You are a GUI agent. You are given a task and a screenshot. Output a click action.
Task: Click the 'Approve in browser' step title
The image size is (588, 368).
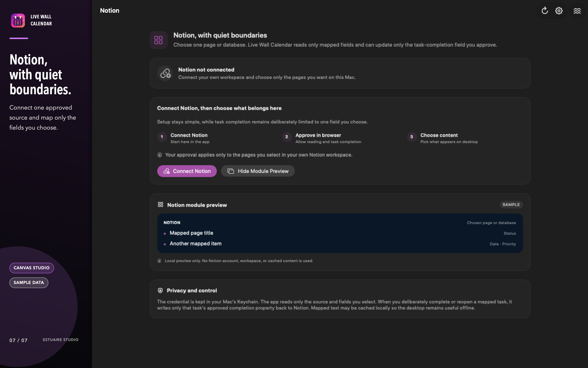(x=318, y=135)
